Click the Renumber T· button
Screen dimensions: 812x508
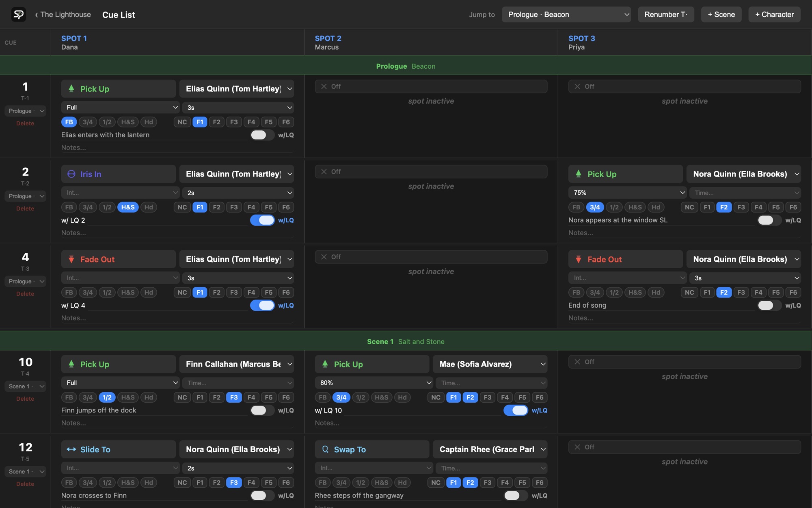pyautogui.click(x=666, y=15)
